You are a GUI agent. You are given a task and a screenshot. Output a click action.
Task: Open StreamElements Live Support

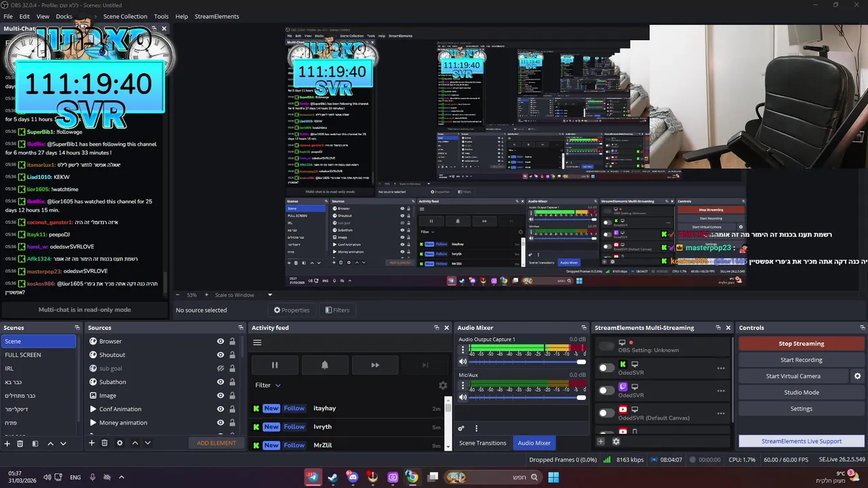pos(802,441)
